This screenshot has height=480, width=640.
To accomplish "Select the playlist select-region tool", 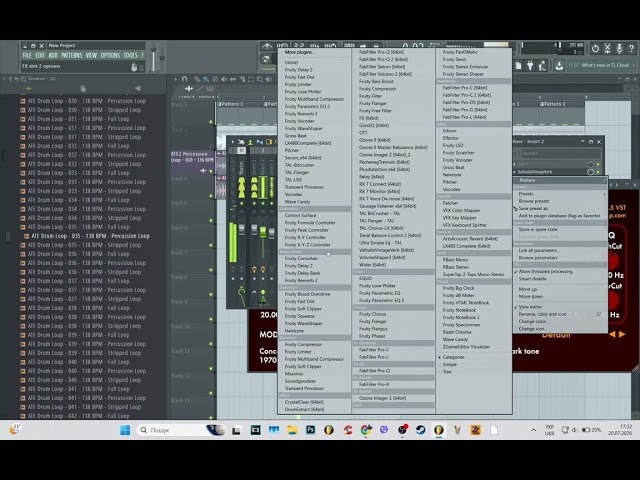I will [251, 79].
